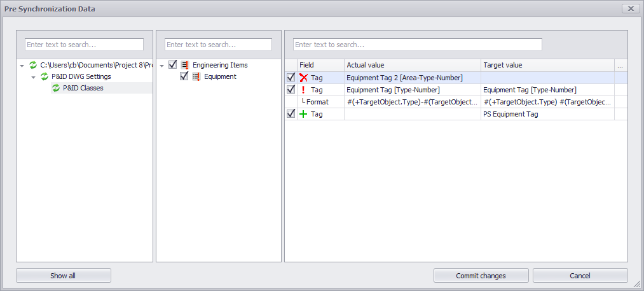Viewport: 644px width, 291px height.
Task: Select the Engineering Items tree item
Action: pyautogui.click(x=220, y=65)
